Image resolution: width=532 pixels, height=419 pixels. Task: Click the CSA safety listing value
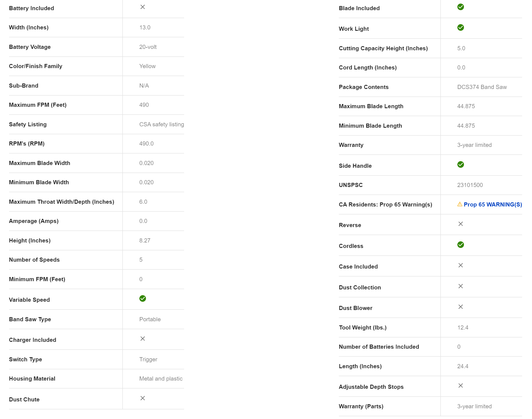pyautogui.click(x=161, y=124)
